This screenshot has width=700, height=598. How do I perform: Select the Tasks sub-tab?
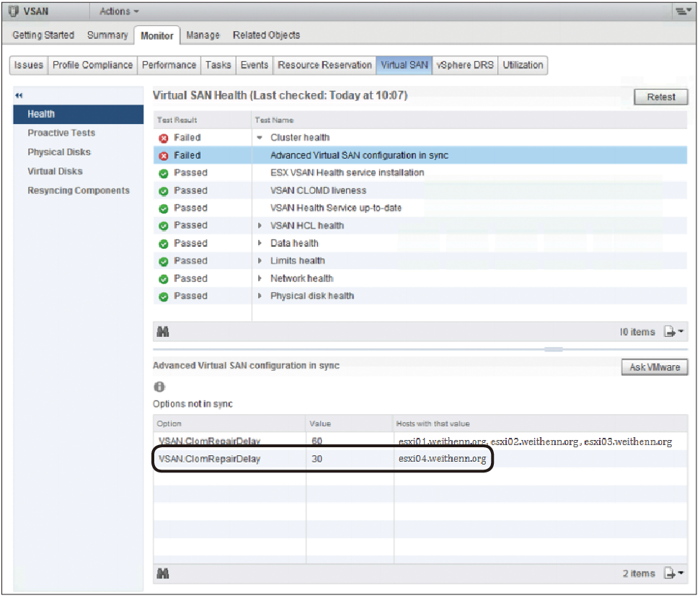pos(218,65)
